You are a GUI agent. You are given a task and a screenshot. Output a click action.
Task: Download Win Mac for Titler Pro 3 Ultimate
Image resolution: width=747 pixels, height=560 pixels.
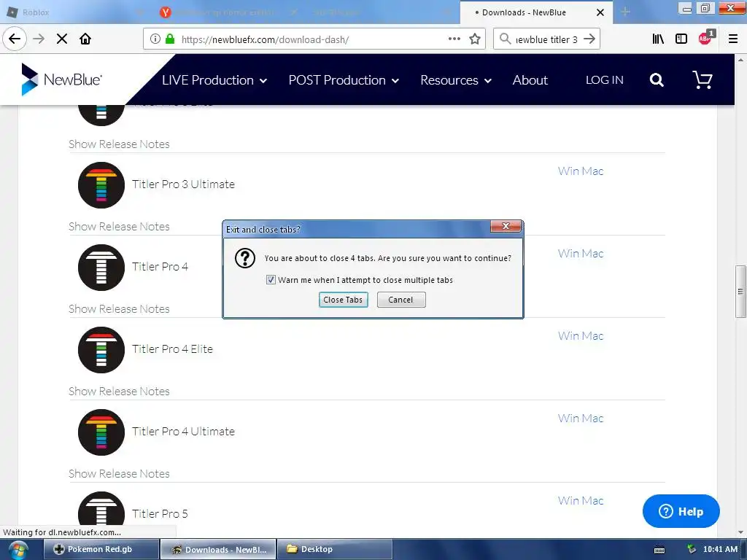pyautogui.click(x=581, y=171)
